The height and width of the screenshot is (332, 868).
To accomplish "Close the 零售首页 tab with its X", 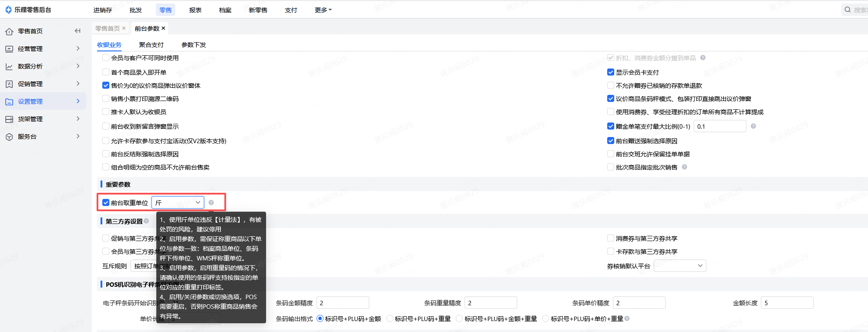I will [124, 28].
